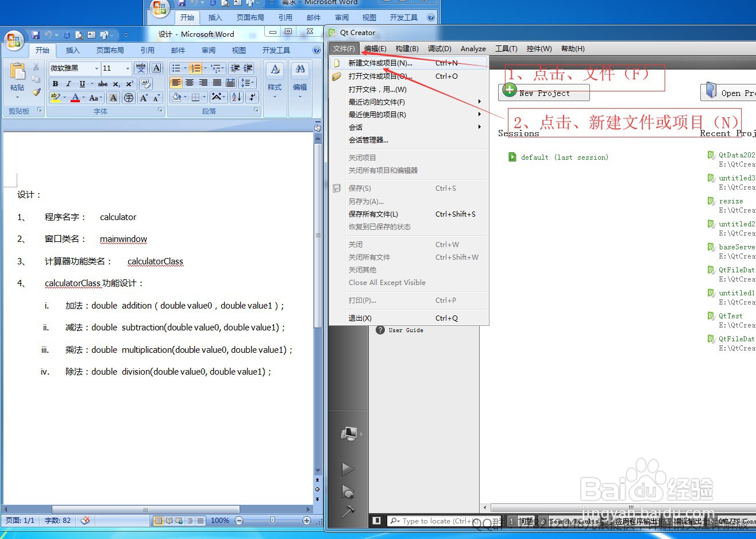Image resolution: width=756 pixels, height=539 pixels.
Task: Open the change case (Aa) dropdown
Action: click(95, 98)
